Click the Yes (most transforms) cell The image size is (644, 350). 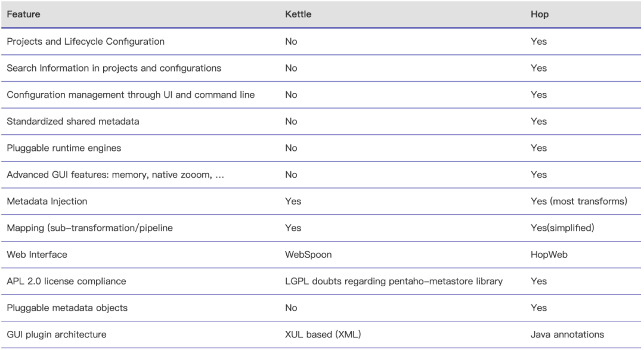578,202
